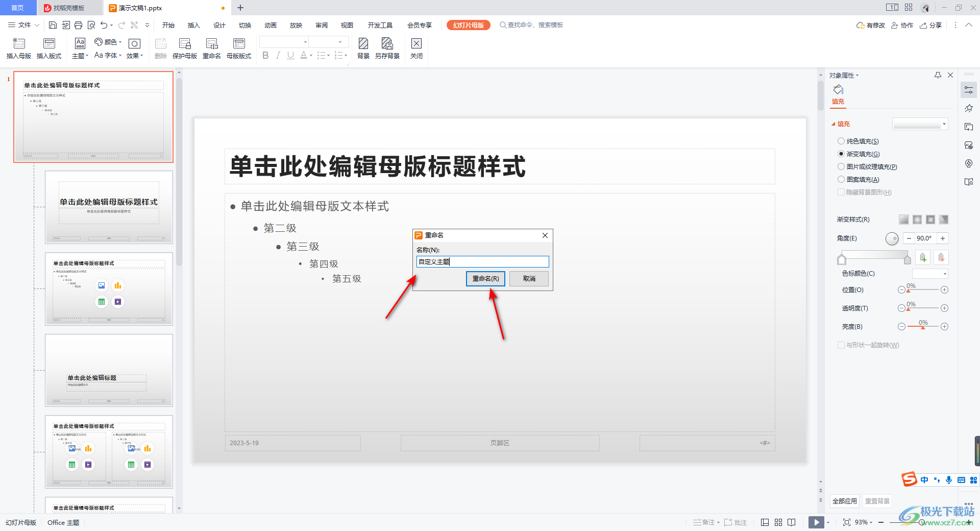Start slideshow with the play button

click(816, 522)
